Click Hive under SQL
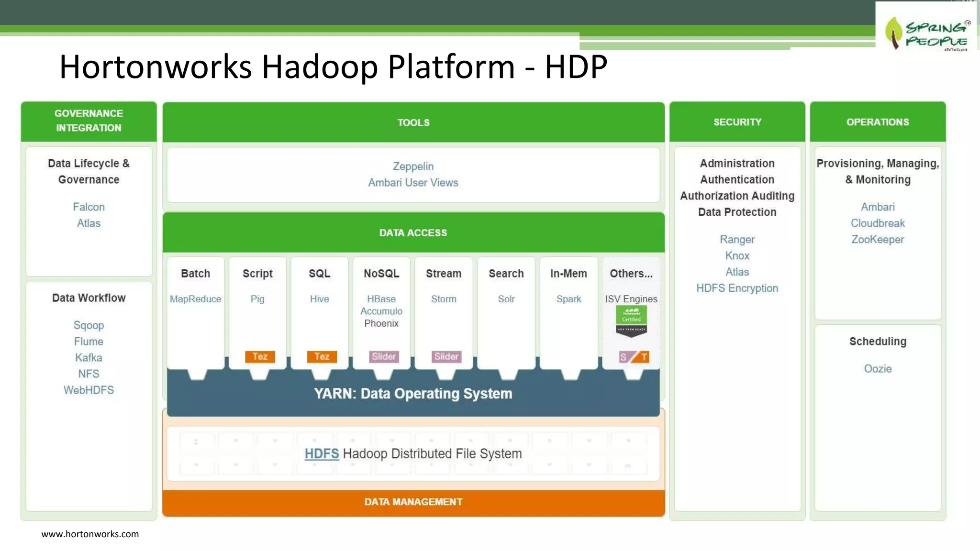The image size is (980, 551). (x=319, y=299)
